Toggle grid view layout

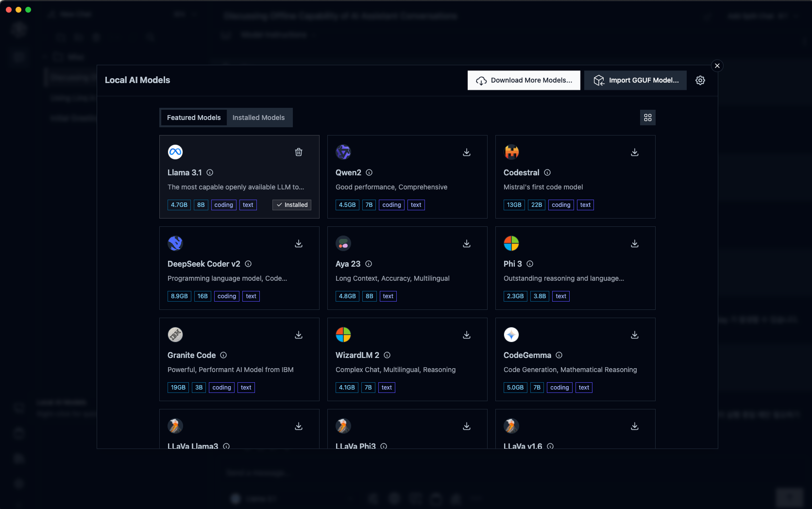(648, 118)
